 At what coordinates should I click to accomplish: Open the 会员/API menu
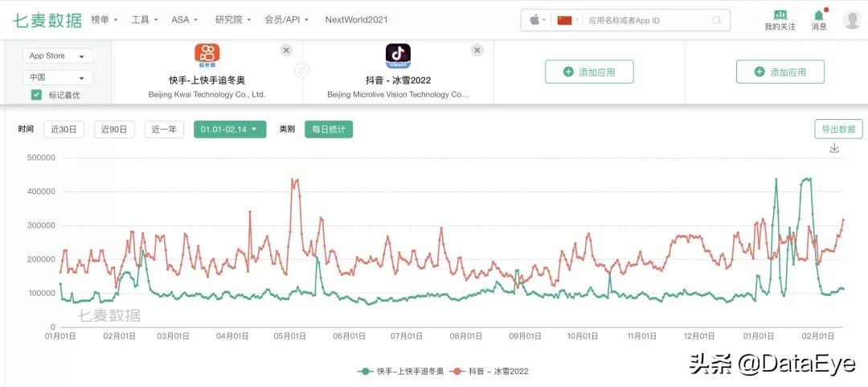(x=287, y=19)
